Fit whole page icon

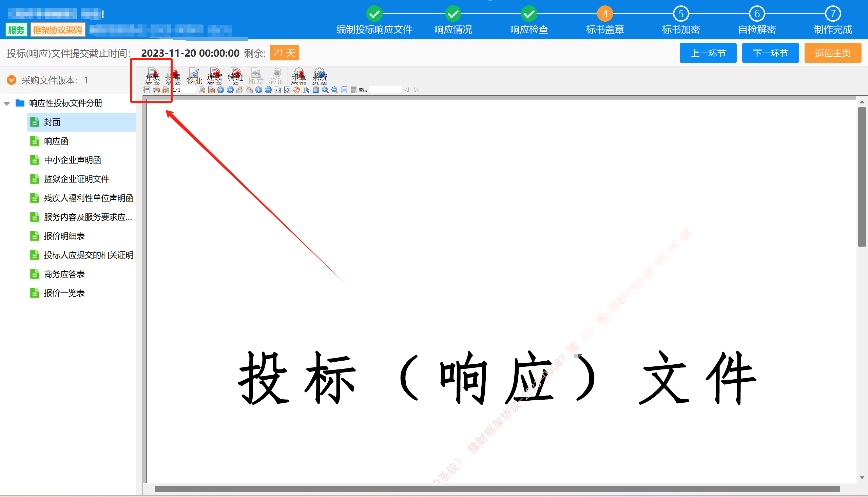click(x=287, y=90)
